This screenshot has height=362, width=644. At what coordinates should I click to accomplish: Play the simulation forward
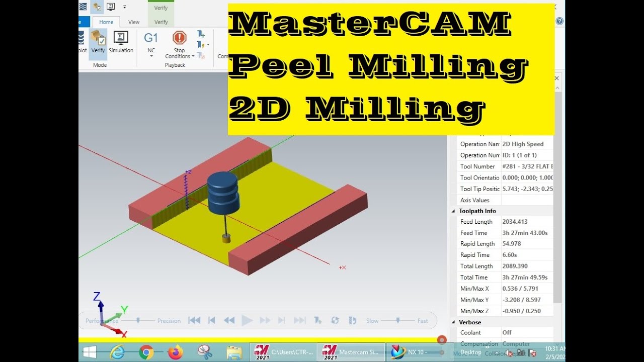coord(247,320)
